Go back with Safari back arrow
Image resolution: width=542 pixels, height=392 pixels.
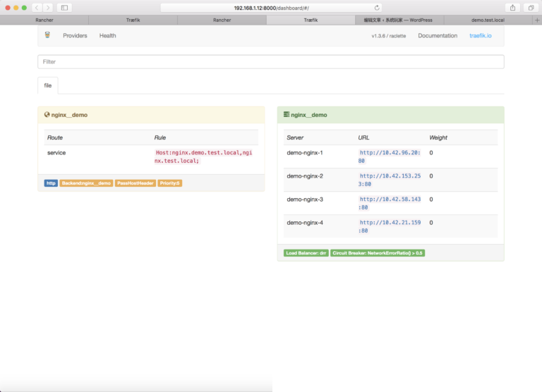pyautogui.click(x=37, y=8)
